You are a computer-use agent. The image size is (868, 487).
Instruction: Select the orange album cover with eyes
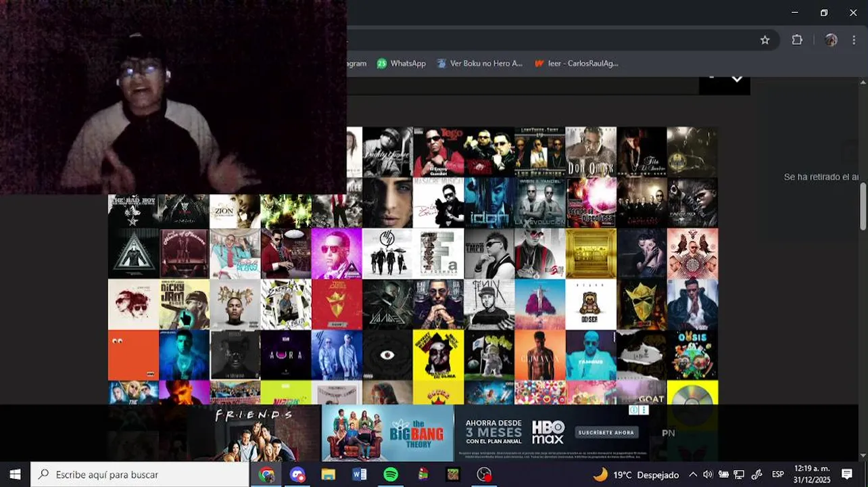[x=133, y=355]
